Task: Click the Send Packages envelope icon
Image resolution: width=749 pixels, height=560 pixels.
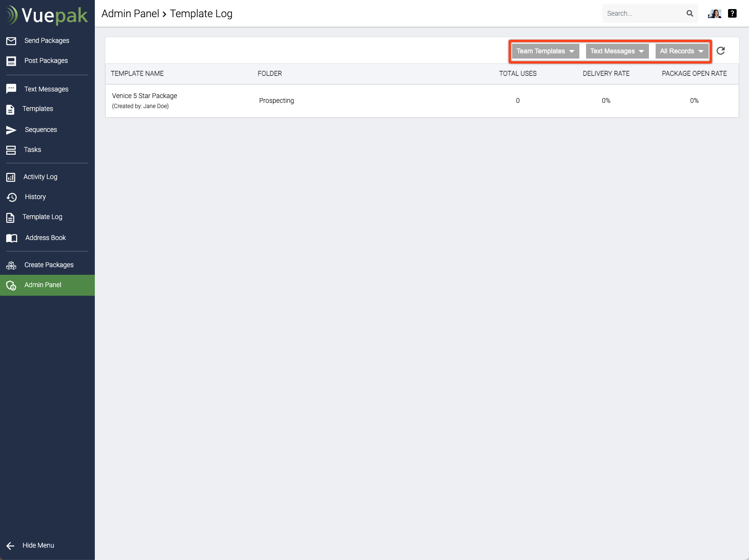Action: click(11, 41)
